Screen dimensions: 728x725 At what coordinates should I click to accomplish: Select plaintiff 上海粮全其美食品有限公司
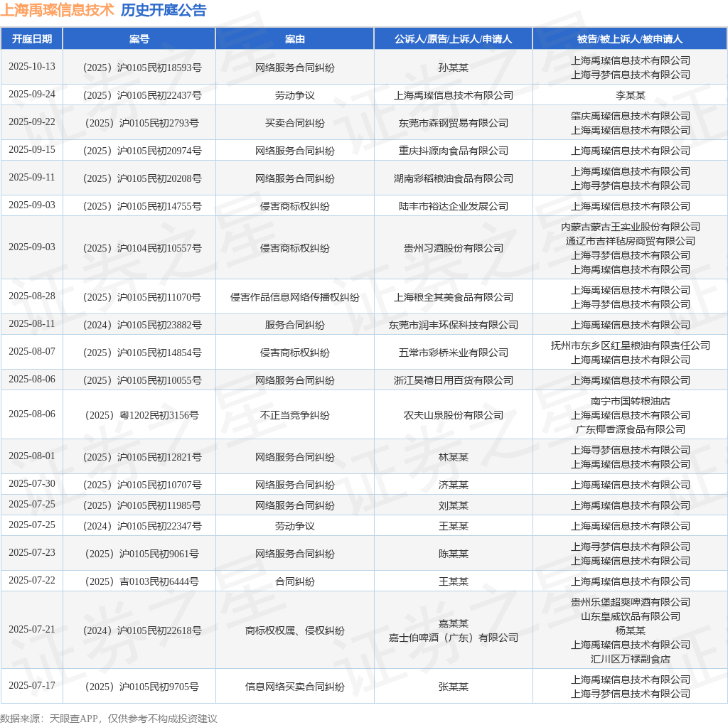pyautogui.click(x=453, y=298)
